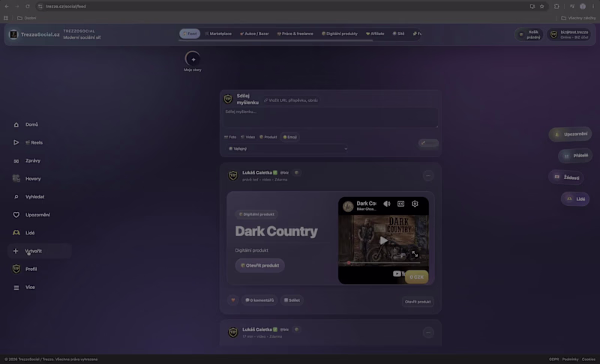Click the Otevřít produkt button beside Sdílet
Image resolution: width=600 pixels, height=364 pixels.
[418, 302]
